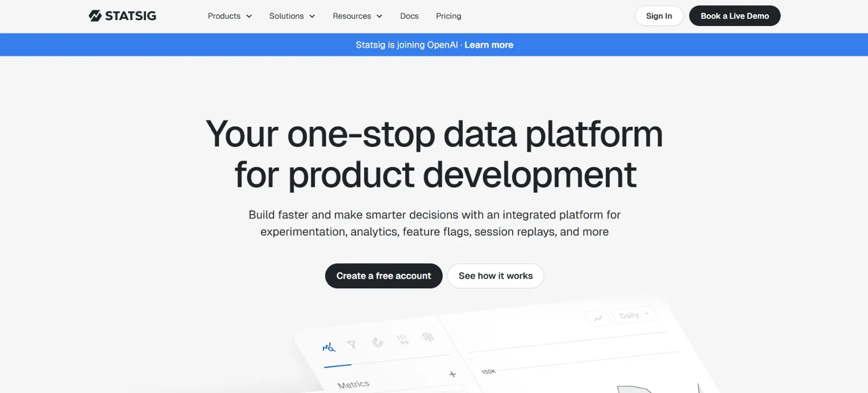Click Create a free account

coord(384,276)
